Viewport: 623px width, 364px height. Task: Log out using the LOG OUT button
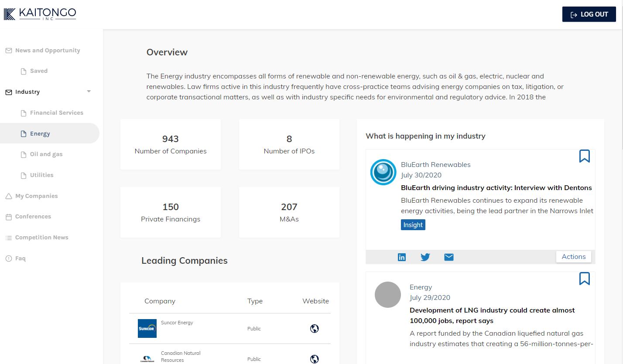coord(589,14)
